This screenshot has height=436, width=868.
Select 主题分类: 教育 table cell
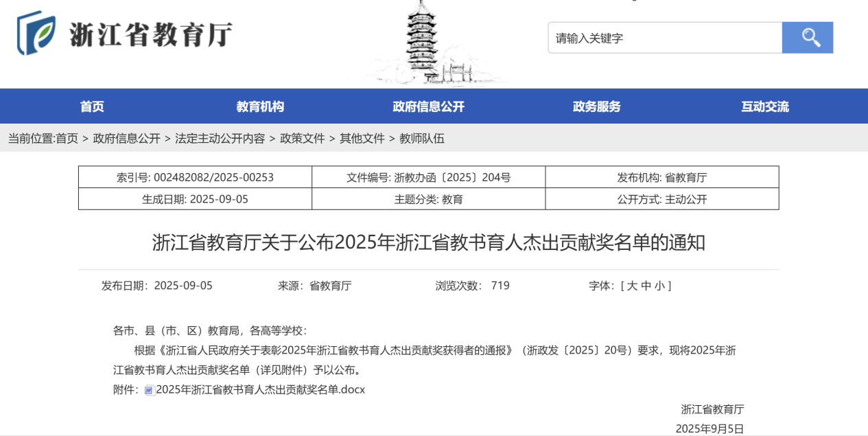tap(429, 199)
